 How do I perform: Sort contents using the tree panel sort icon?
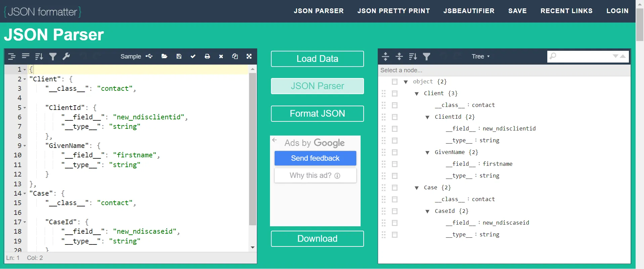click(x=413, y=56)
